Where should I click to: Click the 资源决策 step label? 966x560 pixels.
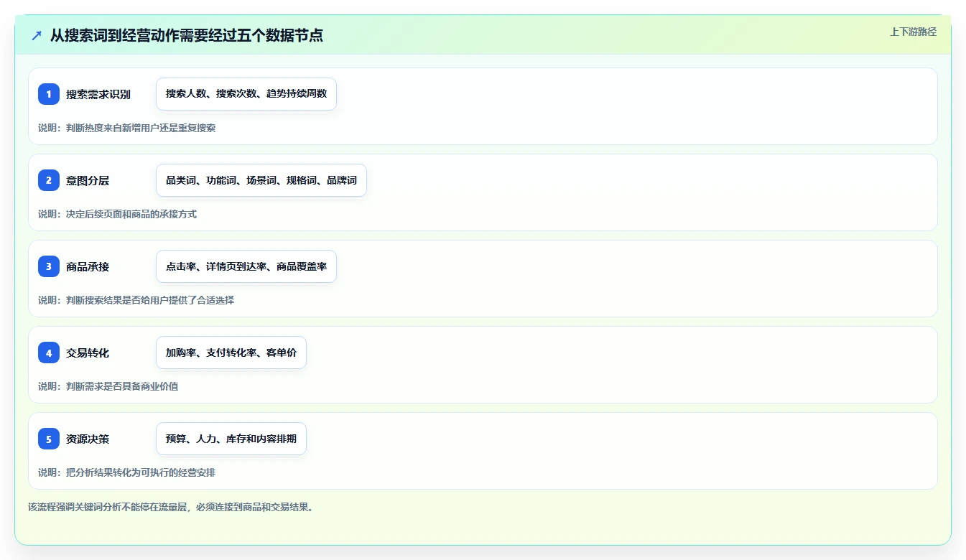click(x=88, y=439)
